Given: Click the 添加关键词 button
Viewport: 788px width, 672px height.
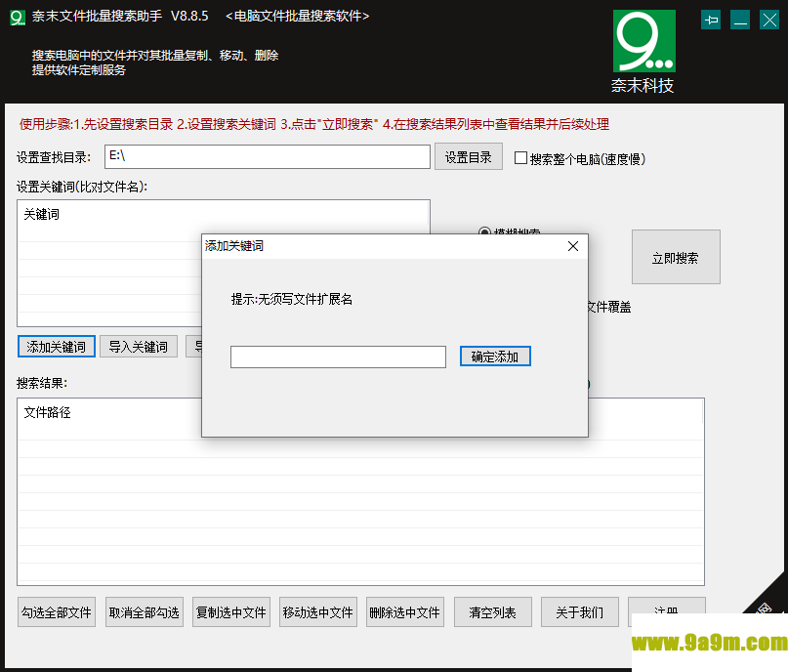Looking at the screenshot, I should tap(57, 347).
